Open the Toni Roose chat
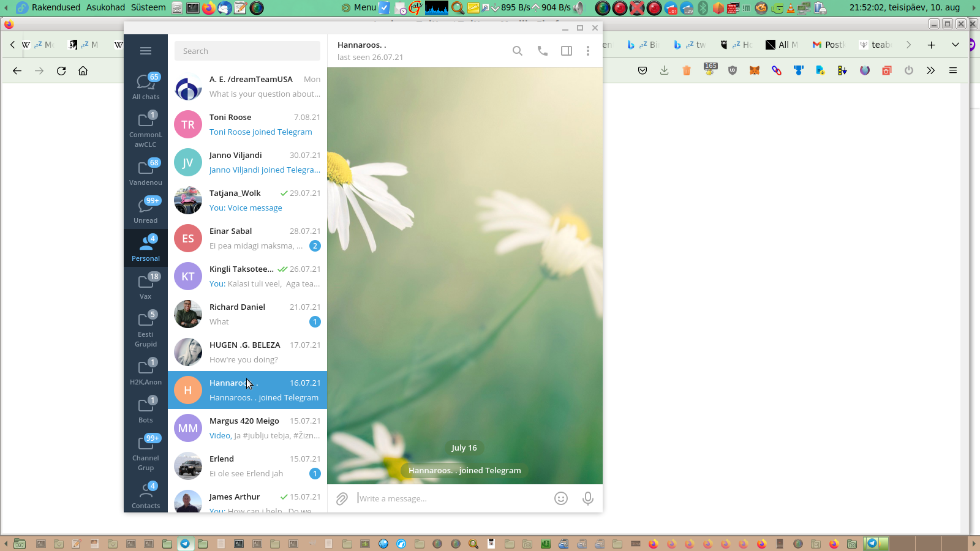The width and height of the screenshot is (980, 551). click(247, 124)
